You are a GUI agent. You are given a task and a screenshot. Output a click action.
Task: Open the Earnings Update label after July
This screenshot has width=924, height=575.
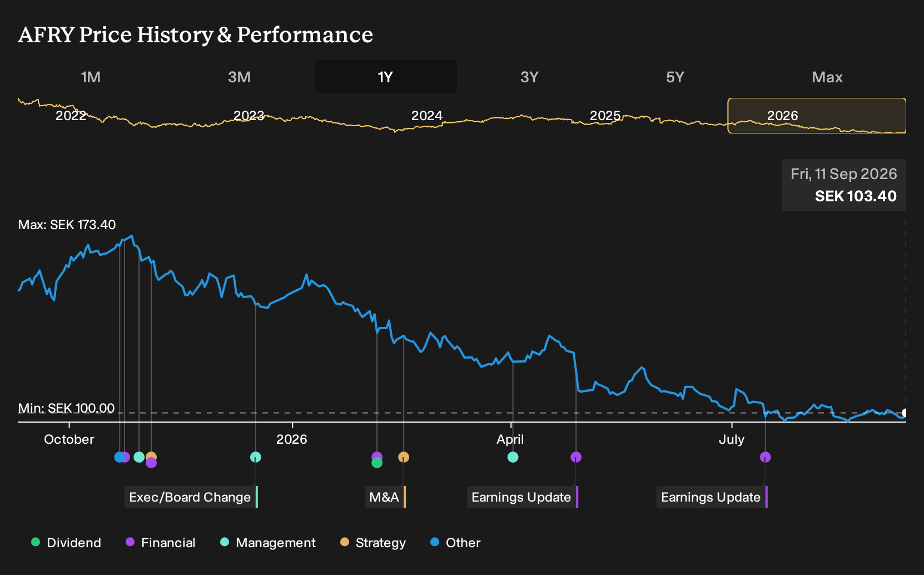point(712,497)
